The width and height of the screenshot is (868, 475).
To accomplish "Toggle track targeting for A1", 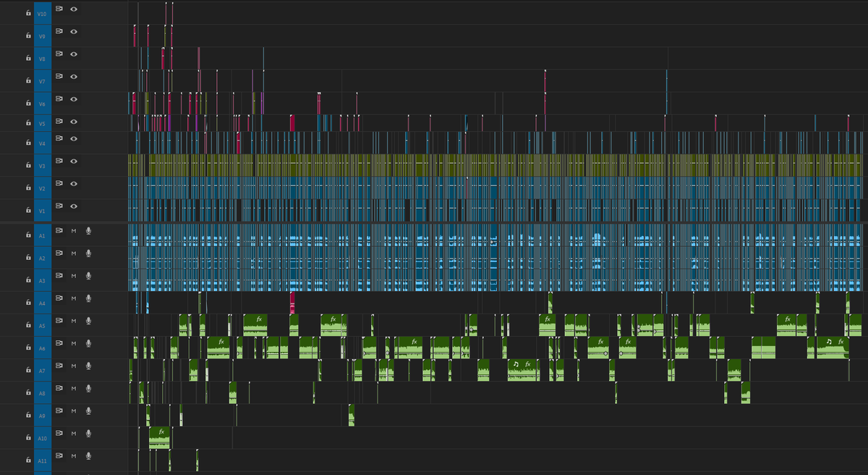I will click(42, 235).
